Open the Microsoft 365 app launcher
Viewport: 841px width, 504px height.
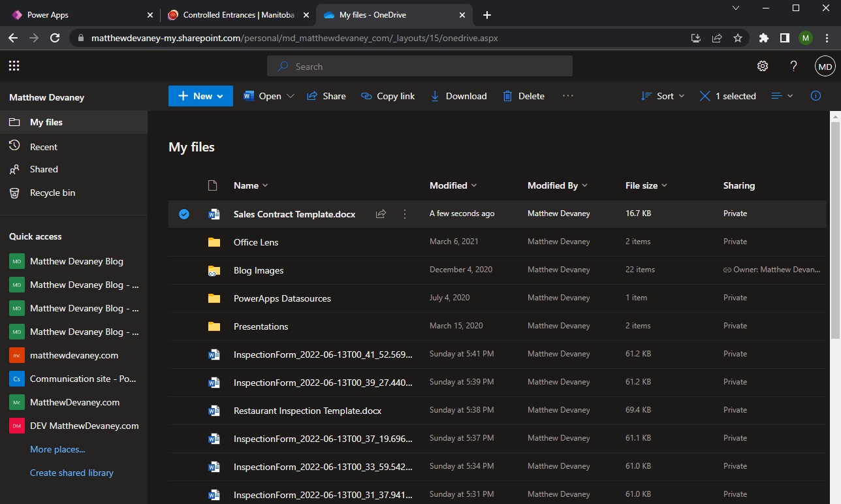(14, 66)
